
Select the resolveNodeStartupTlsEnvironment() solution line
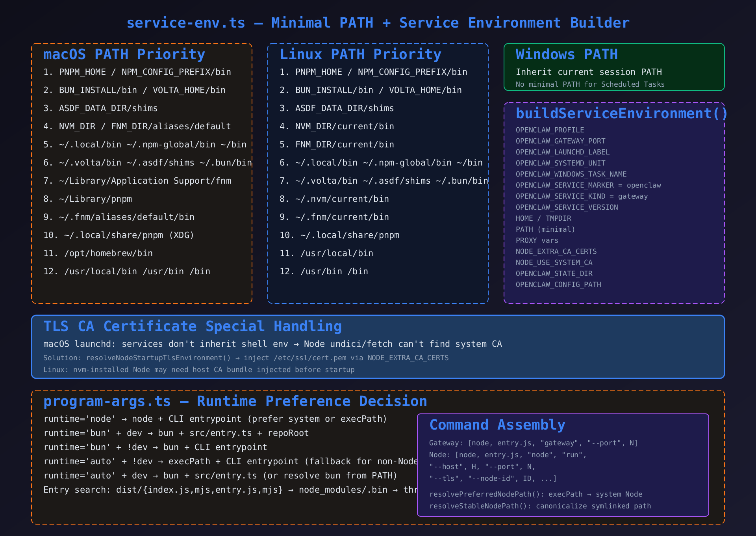click(x=246, y=358)
